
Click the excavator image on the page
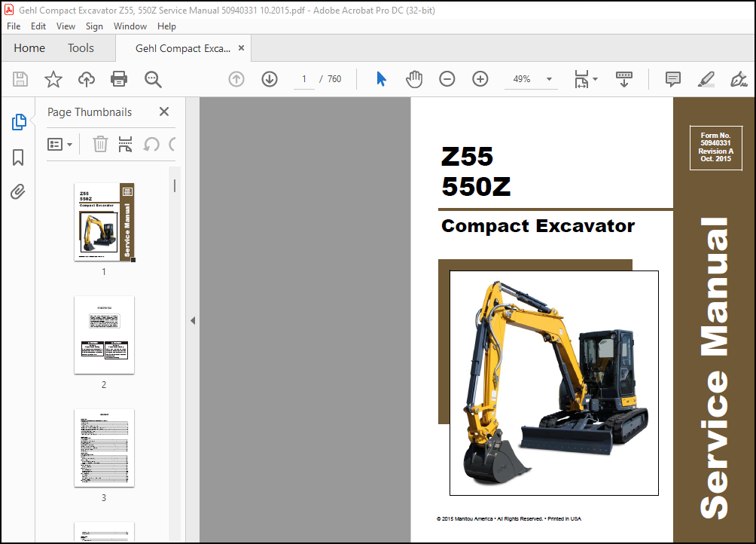coord(554,383)
